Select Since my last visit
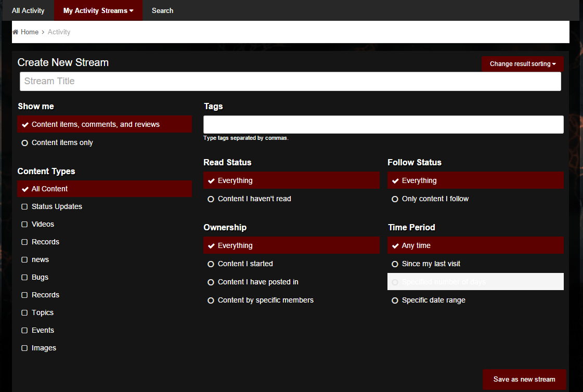 tap(475, 264)
